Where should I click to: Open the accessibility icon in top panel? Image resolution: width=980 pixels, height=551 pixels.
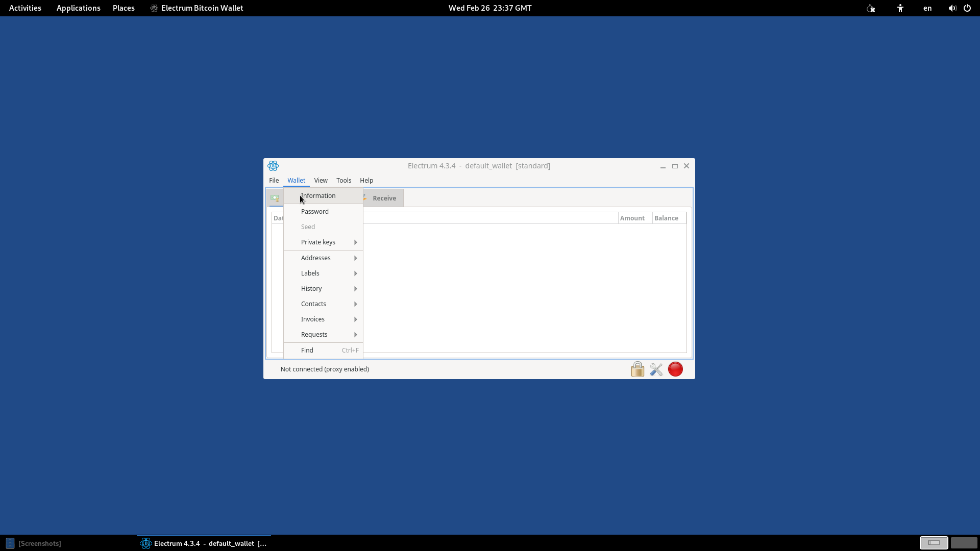click(x=900, y=8)
